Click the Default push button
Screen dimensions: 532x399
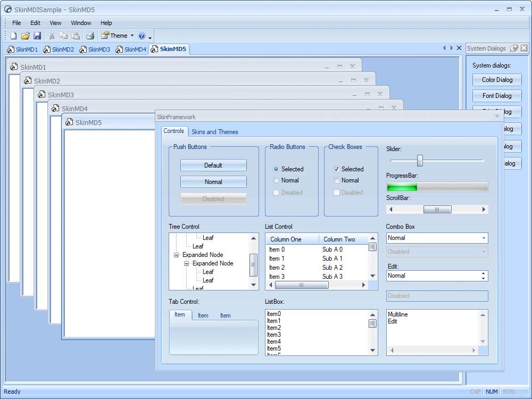[213, 165]
